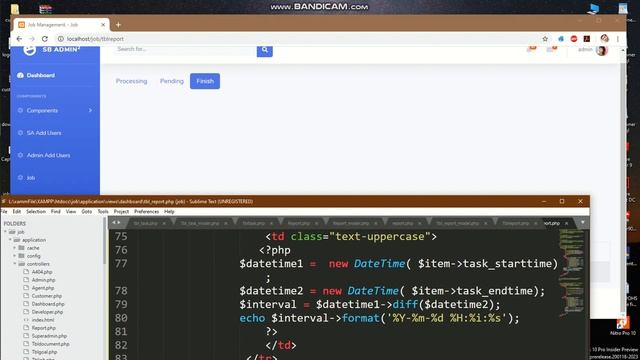This screenshot has height=360, width=640.
Task: Click the blue extension icon in Chrome toolbar
Action: point(561,39)
